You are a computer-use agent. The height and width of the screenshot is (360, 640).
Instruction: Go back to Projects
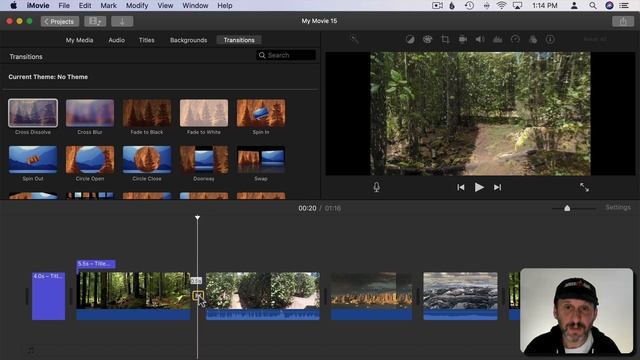[60, 21]
